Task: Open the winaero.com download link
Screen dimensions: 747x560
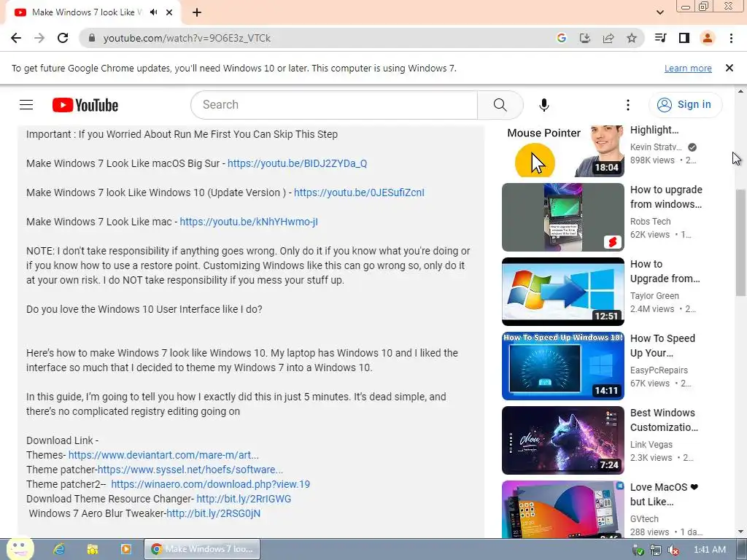Action: coord(210,484)
